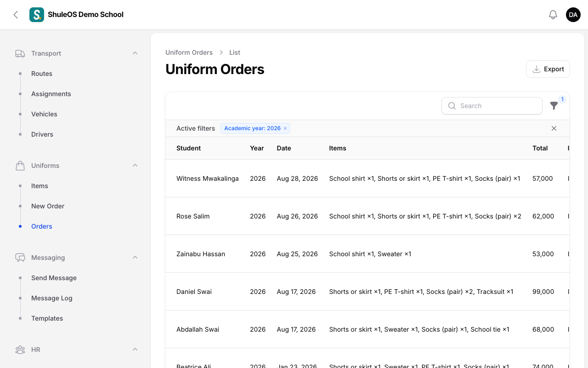
Task: Click Daniel Swai's Tracksuit items cell
Action: [421, 292]
